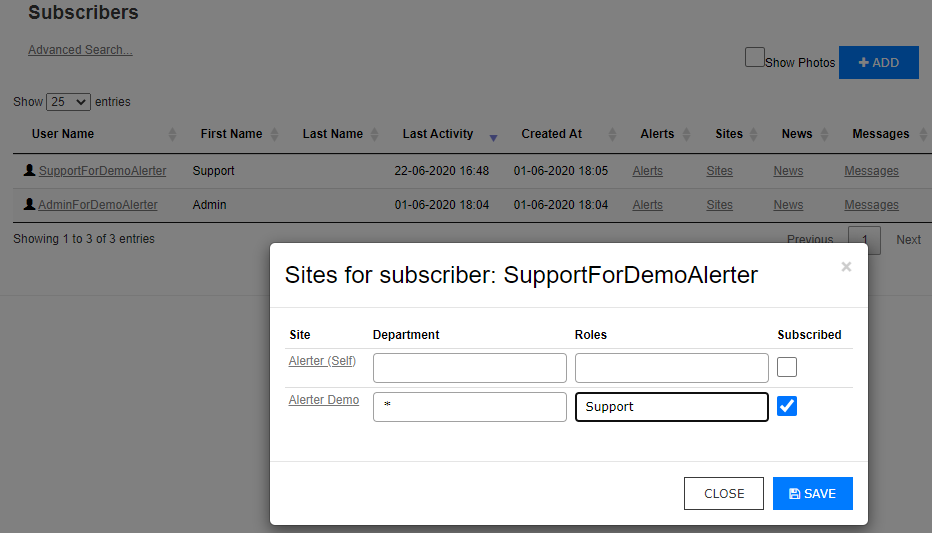Click the Add subscriber button
Image resolution: width=932 pixels, height=533 pixels.
(x=878, y=62)
